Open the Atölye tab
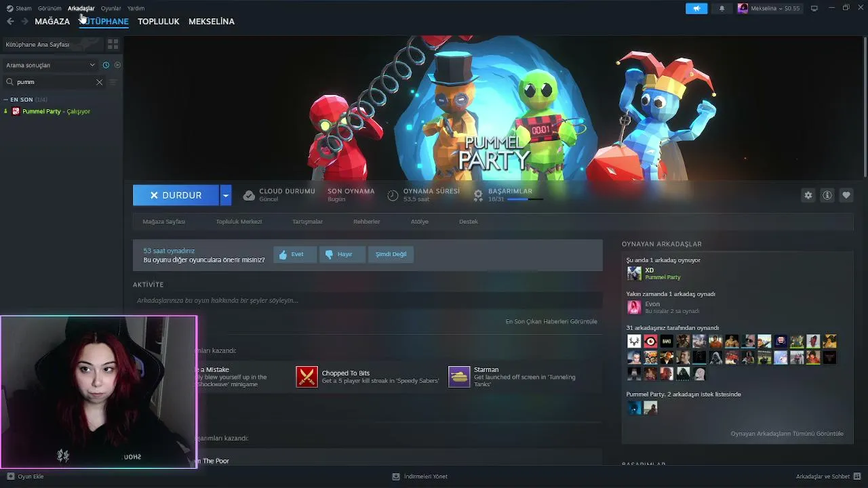Viewport: 868px width, 488px height. coord(419,222)
